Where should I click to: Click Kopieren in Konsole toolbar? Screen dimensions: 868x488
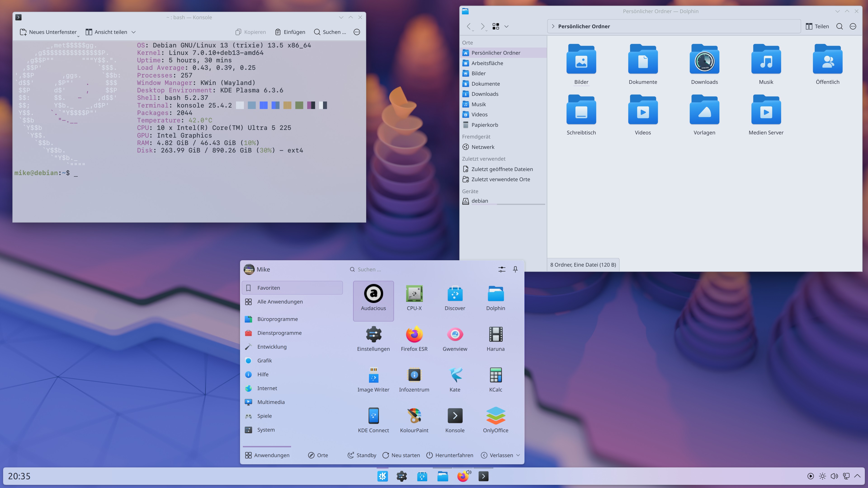click(251, 32)
